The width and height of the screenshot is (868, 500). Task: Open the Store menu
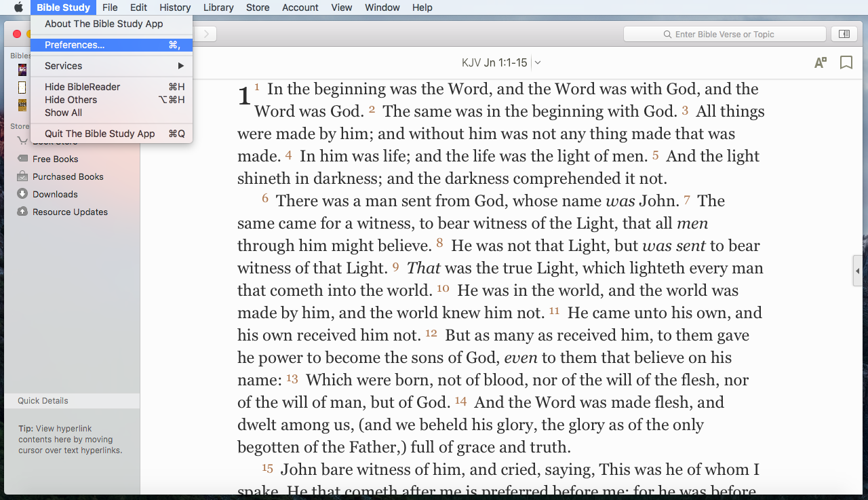click(258, 7)
